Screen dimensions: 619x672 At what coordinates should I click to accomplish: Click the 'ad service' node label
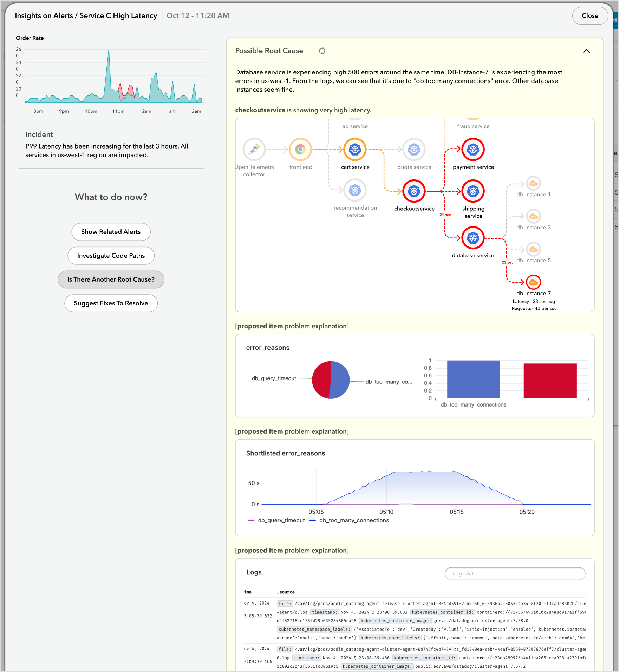click(x=355, y=126)
